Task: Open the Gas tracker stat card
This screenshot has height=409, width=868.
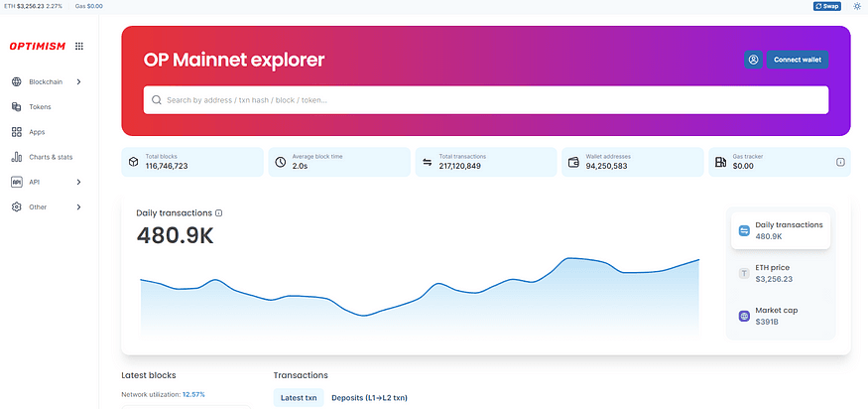Action: coord(780,162)
